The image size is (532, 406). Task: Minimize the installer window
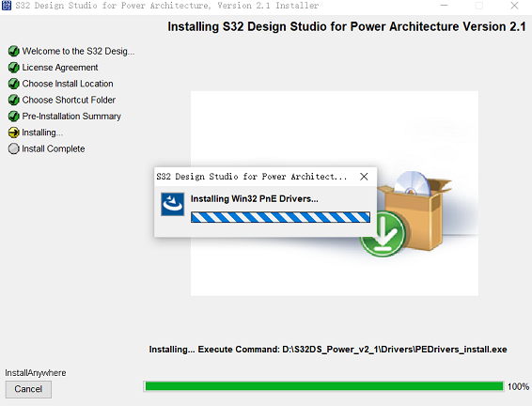pos(445,6)
